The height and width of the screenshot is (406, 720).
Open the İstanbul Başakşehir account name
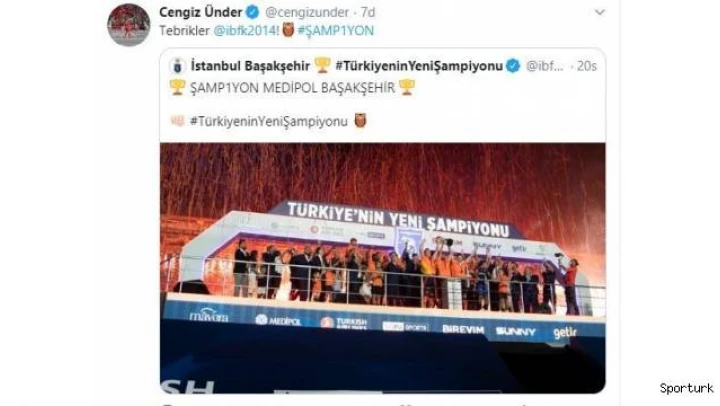click(x=250, y=66)
